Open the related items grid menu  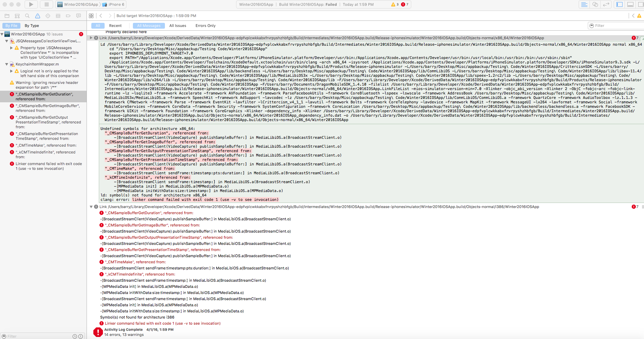point(91,16)
